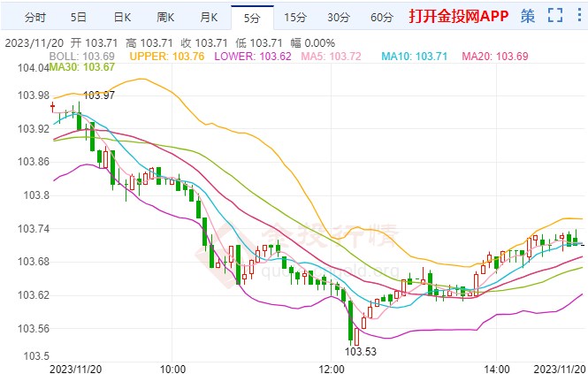Select the 30分 interval tab
The height and width of the screenshot is (374, 588).
click(339, 17)
